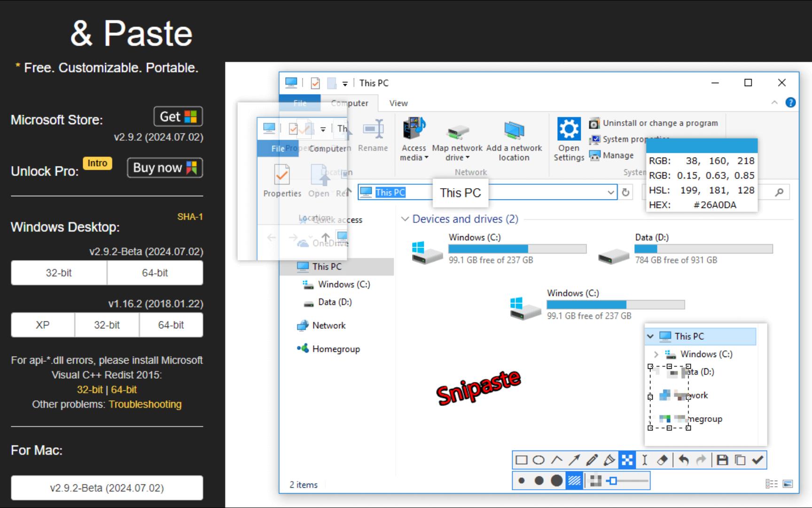The width and height of the screenshot is (812, 508).
Task: Click the Add a network location icon
Action: pos(514,130)
